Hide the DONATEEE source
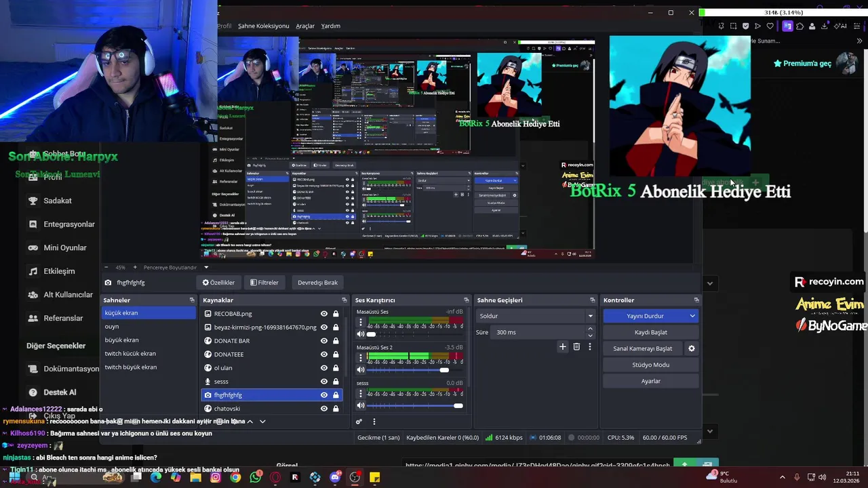The width and height of the screenshot is (868, 488). [x=324, y=354]
